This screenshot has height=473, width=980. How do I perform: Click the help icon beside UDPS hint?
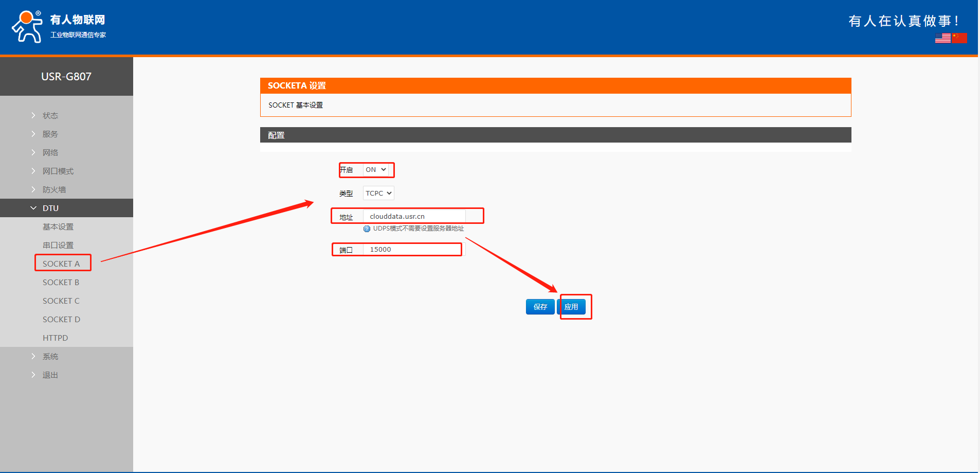pos(367,229)
